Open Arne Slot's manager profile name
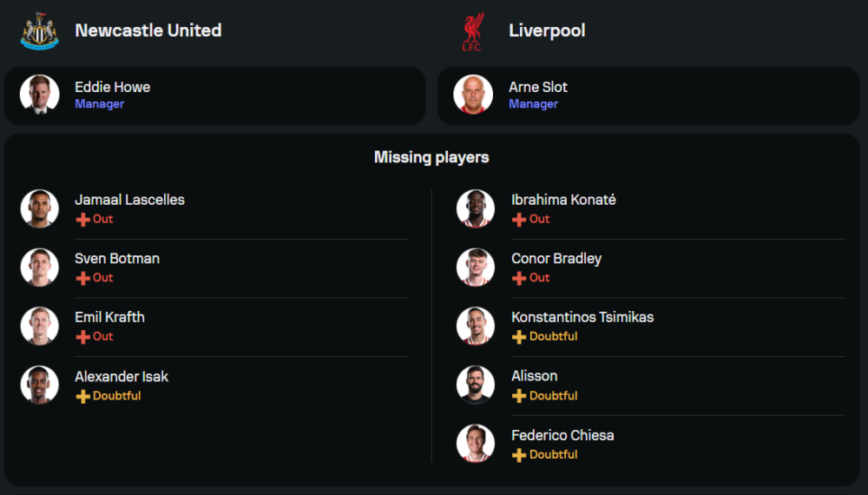 click(x=538, y=87)
